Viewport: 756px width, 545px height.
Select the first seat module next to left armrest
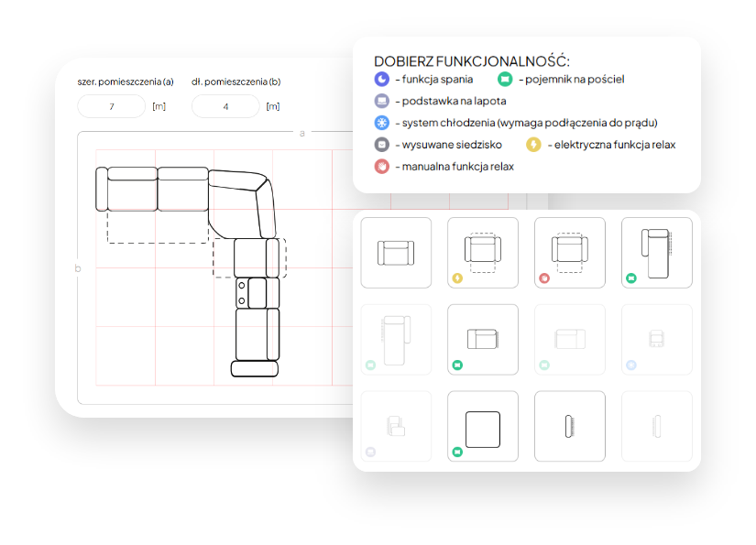tap(132, 189)
